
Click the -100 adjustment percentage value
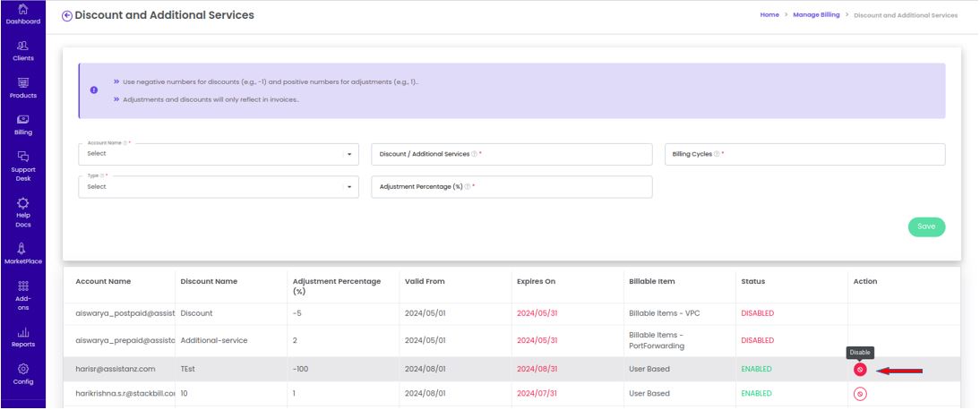coord(299,370)
